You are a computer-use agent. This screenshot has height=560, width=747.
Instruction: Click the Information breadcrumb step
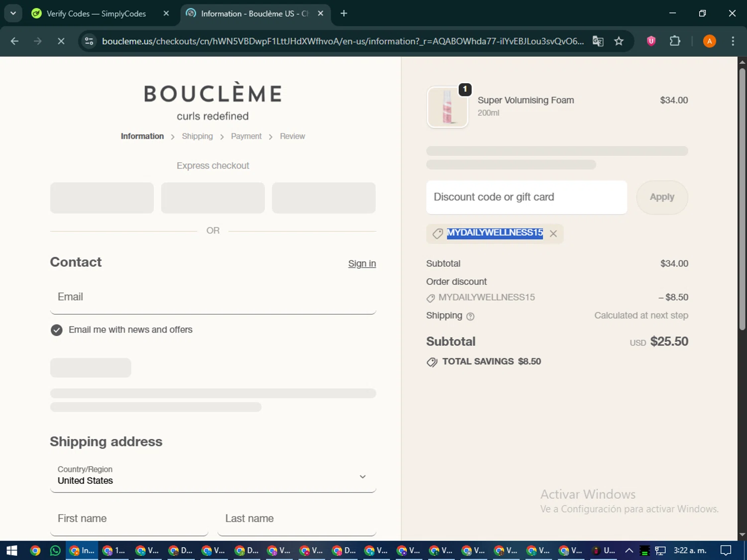coord(142,136)
